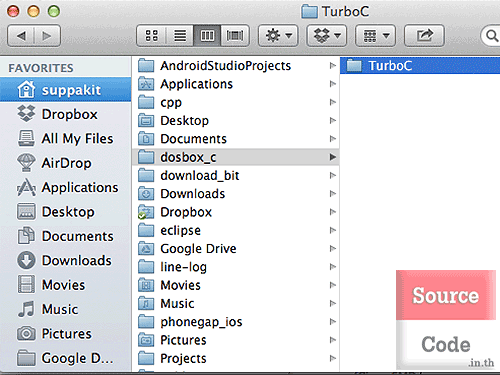This screenshot has width=500, height=375.
Task: Open the Arrange items dropdown
Action: click(376, 35)
